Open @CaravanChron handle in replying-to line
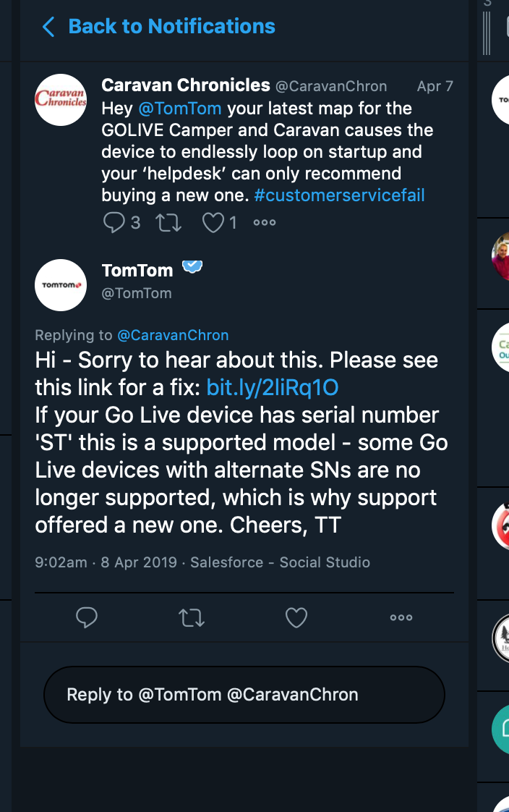509x812 pixels. click(x=173, y=335)
